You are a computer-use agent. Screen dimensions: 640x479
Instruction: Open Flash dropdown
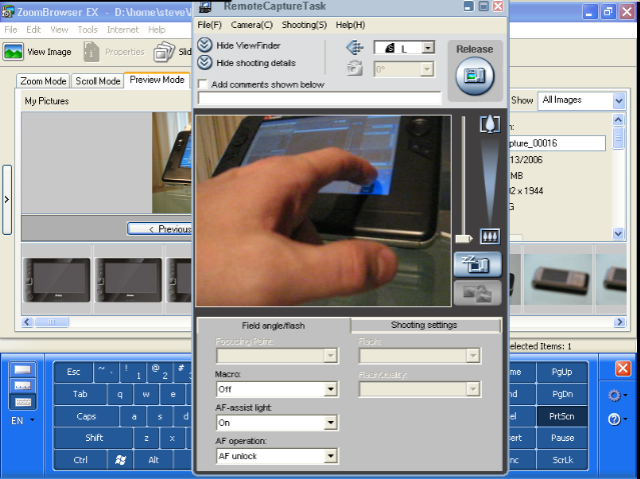click(x=473, y=356)
